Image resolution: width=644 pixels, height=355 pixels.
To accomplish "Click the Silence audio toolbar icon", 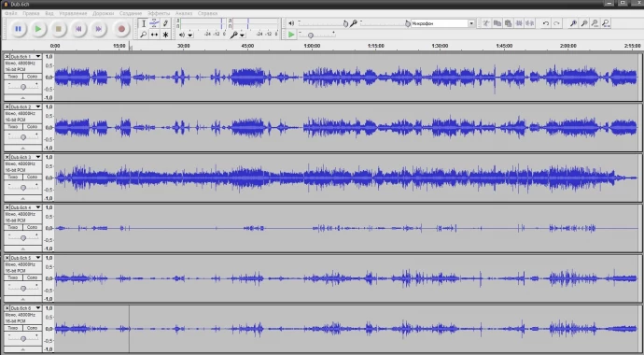I will (530, 23).
